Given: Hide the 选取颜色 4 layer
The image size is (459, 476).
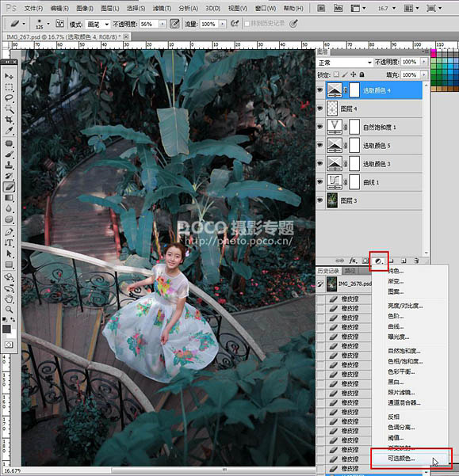Looking at the screenshot, I should coord(319,90).
